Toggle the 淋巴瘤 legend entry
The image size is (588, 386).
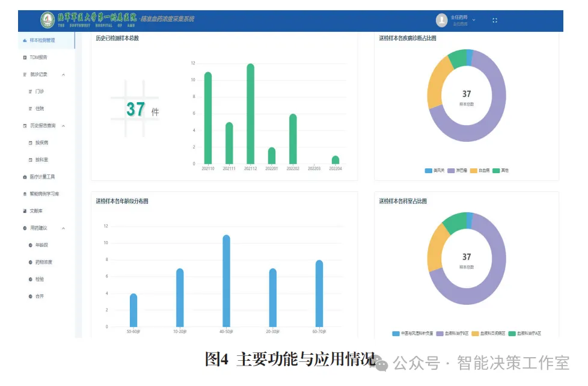point(457,171)
